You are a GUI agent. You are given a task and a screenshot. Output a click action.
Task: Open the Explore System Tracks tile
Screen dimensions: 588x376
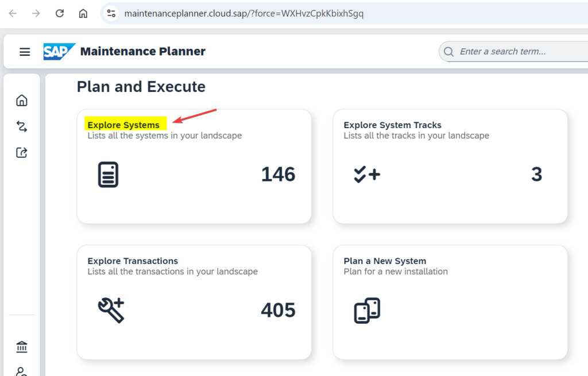tap(450, 166)
